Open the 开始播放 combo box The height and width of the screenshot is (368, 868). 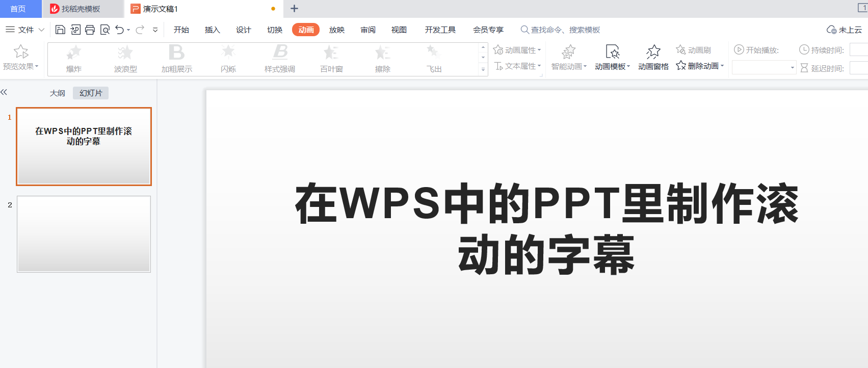point(764,67)
